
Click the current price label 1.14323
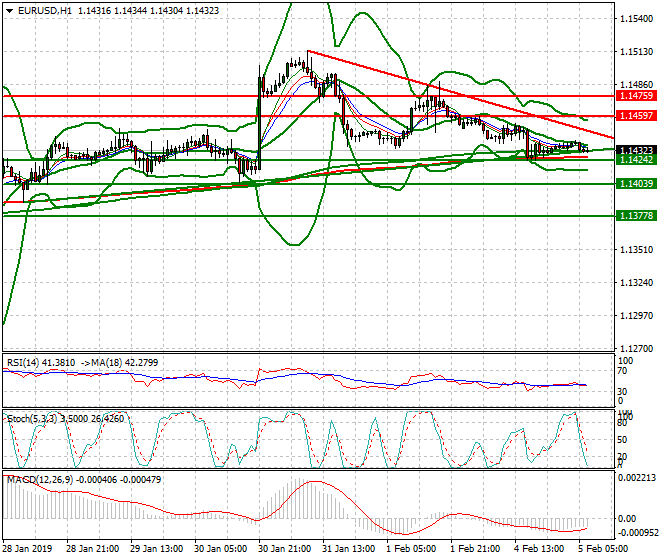[x=636, y=150]
